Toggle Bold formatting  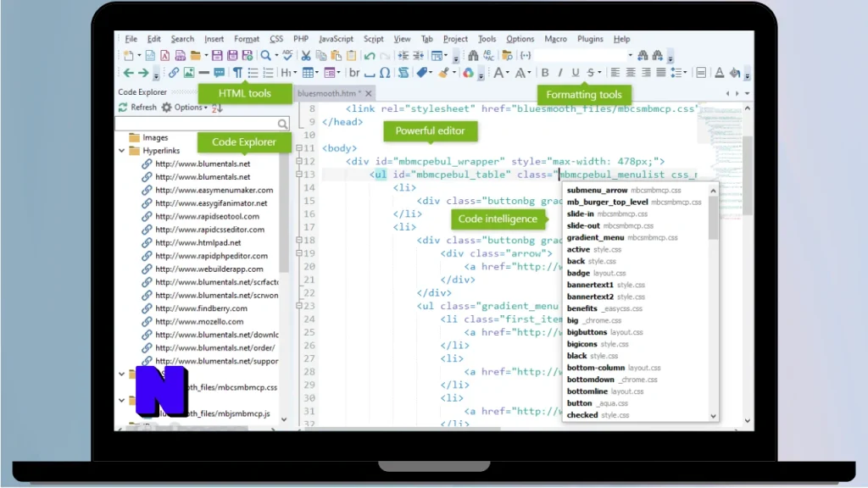click(x=545, y=73)
